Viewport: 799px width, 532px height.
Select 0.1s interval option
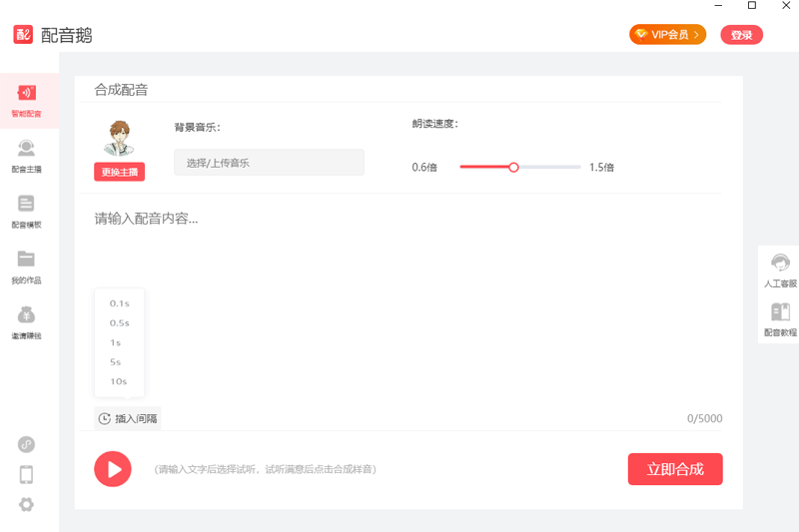click(119, 302)
